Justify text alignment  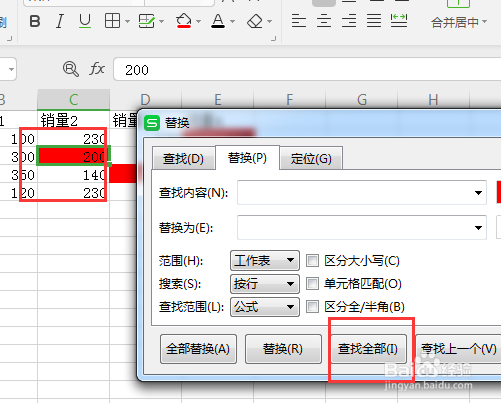point(374,21)
